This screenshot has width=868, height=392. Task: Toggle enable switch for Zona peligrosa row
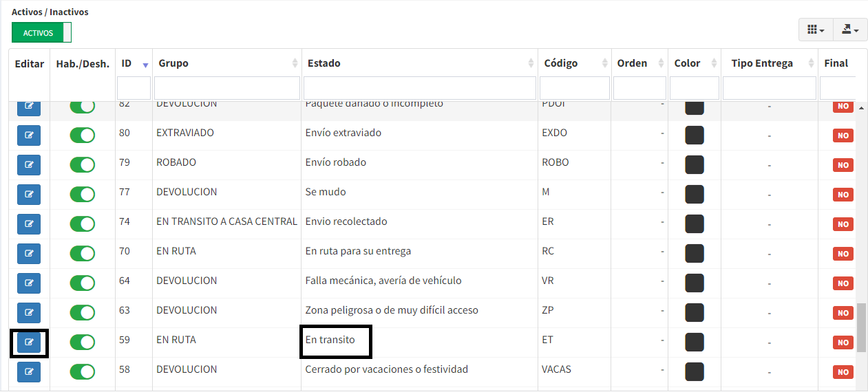tap(82, 312)
